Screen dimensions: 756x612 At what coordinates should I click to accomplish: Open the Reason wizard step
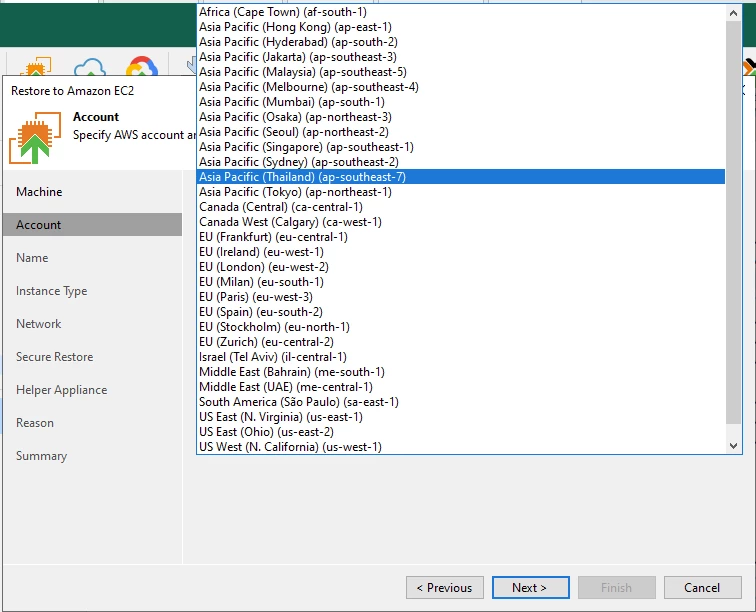93,423
